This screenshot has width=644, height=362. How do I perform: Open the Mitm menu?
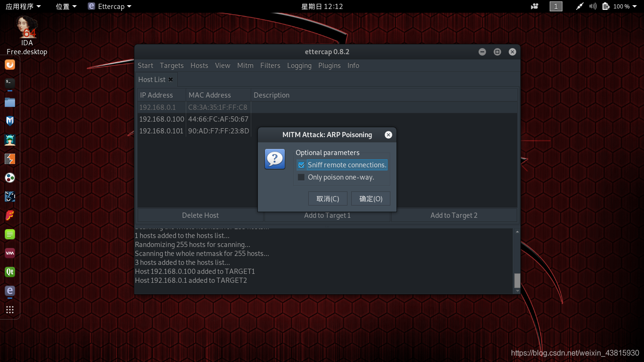(245, 66)
